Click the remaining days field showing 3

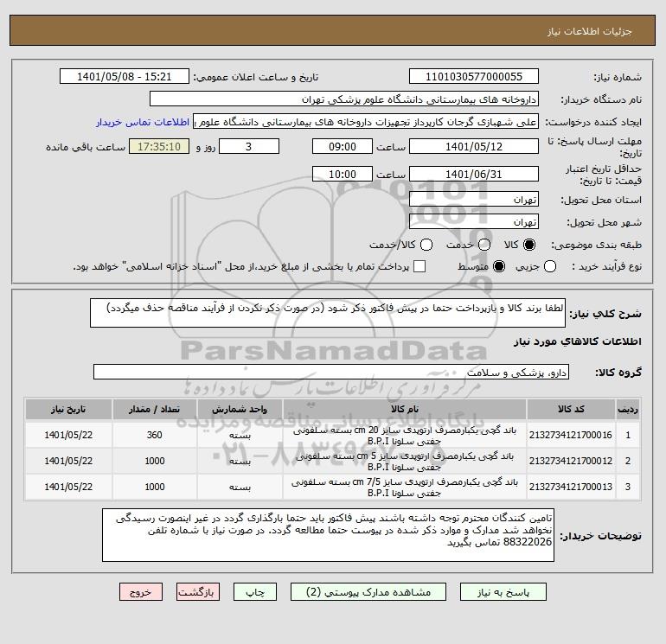249,146
